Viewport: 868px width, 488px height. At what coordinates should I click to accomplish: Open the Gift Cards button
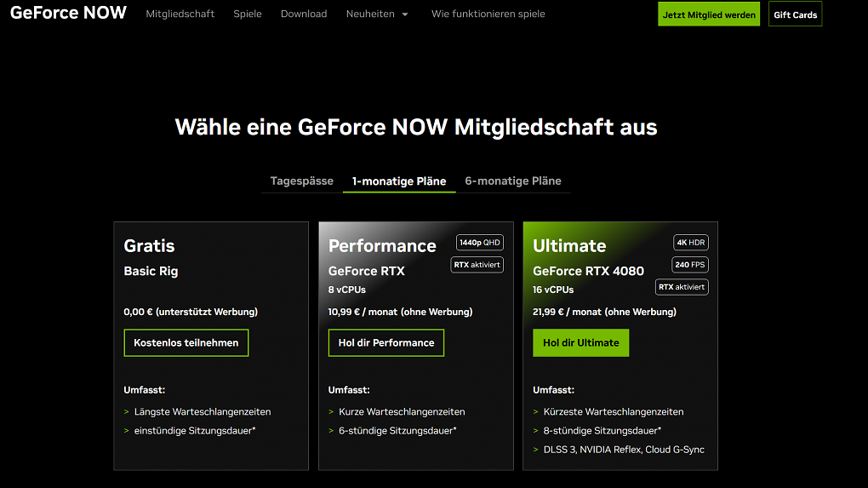tap(795, 14)
